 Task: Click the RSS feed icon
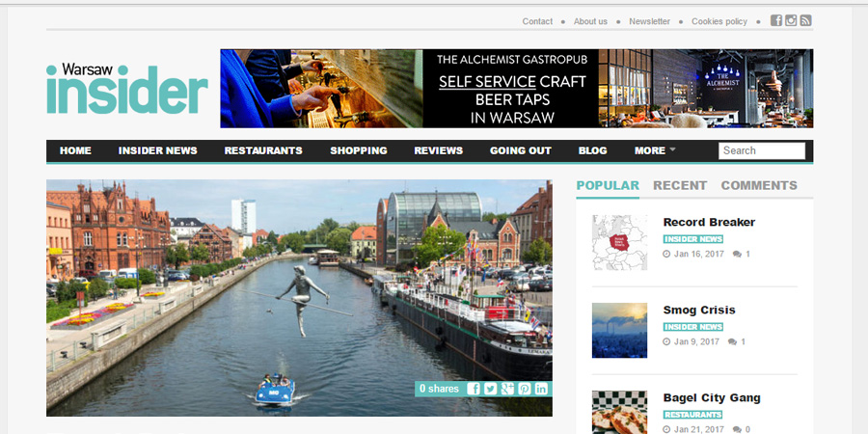805,21
